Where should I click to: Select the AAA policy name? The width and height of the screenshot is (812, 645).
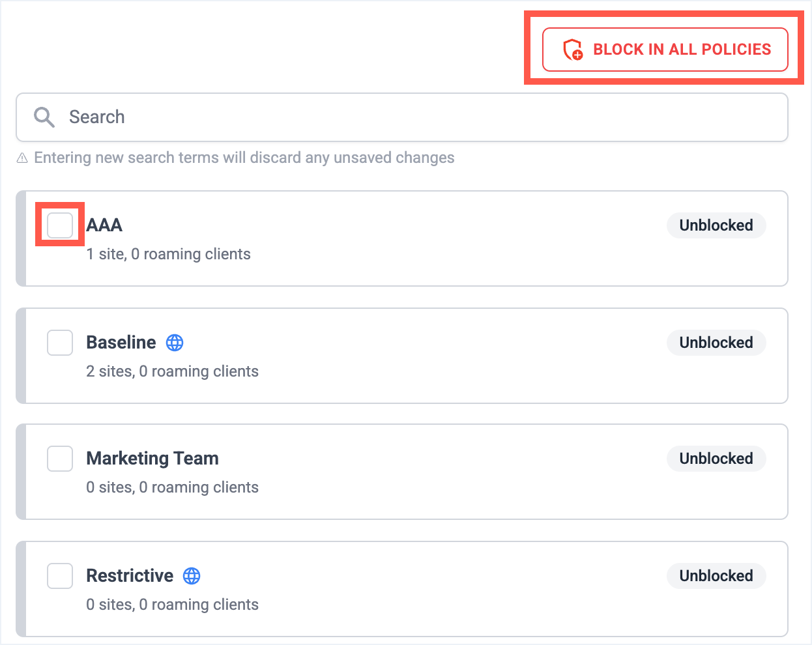pyautogui.click(x=104, y=225)
